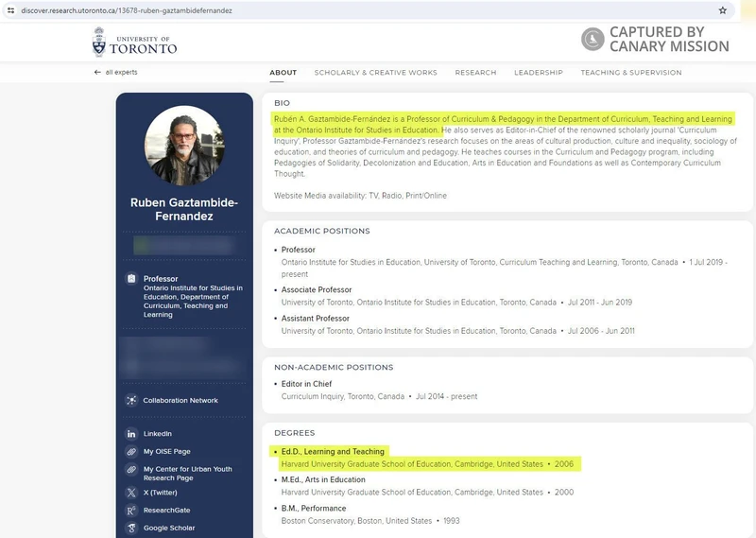Image resolution: width=756 pixels, height=538 pixels.
Task: Click the Google Scholar icon
Action: click(x=131, y=528)
